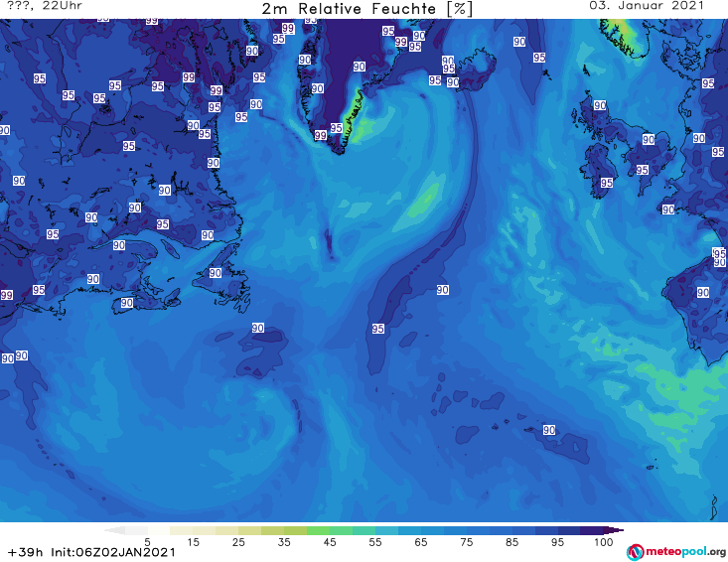The width and height of the screenshot is (728, 562).
Task: Click the '+39h Init:06Z02JAN2021' forecast text
Action: click(92, 552)
